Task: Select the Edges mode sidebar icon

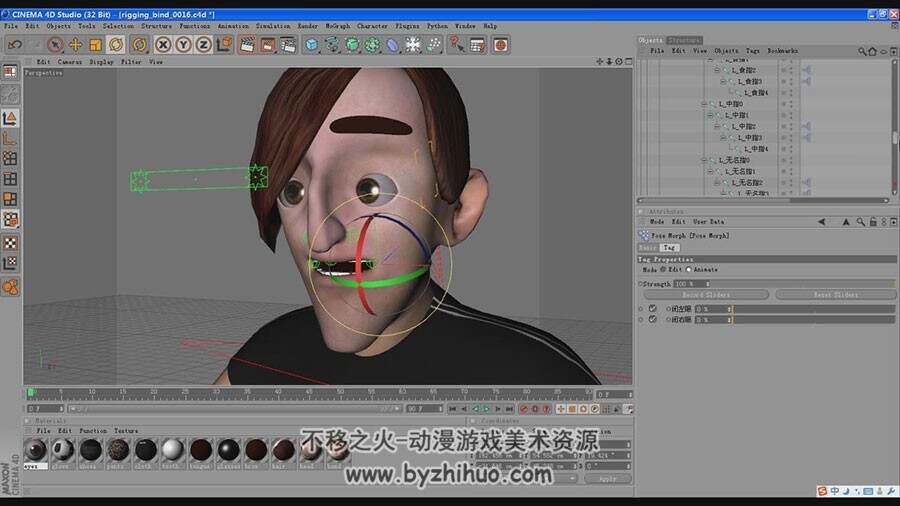Action: point(10,179)
